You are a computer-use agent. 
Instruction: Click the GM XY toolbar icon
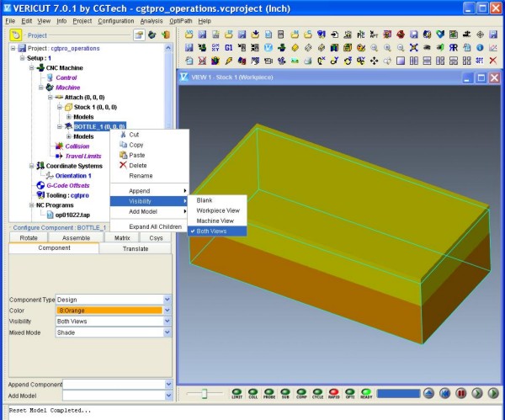[x=215, y=48]
